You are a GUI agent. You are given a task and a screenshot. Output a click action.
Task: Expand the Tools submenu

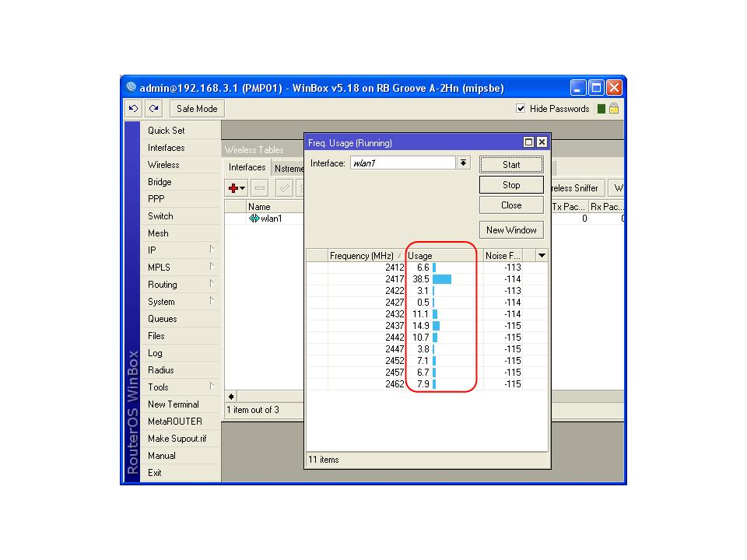click(x=212, y=387)
